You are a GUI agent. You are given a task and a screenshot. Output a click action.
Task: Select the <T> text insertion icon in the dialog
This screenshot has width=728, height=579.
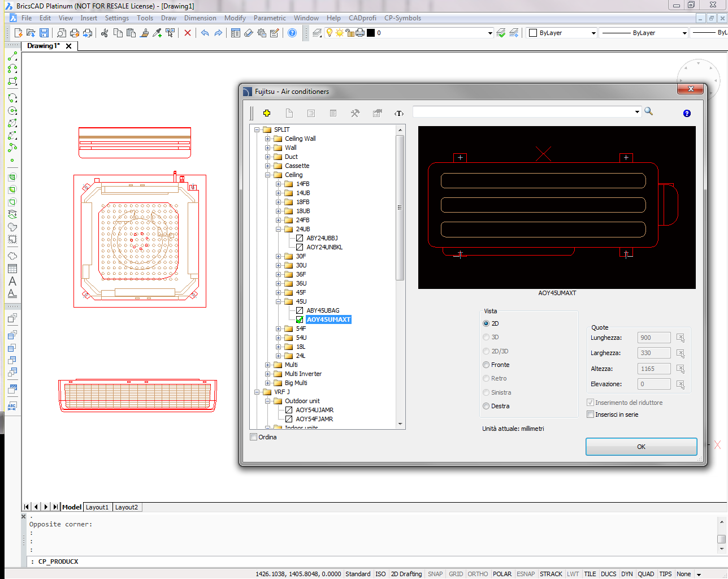(399, 113)
